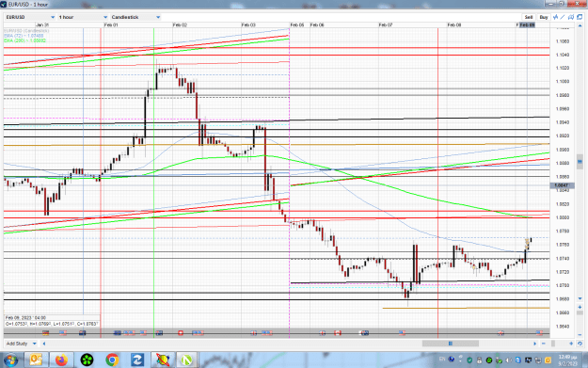Viewport: 588px width, 368px height.
Task: Click the Buy button
Action: click(x=544, y=17)
